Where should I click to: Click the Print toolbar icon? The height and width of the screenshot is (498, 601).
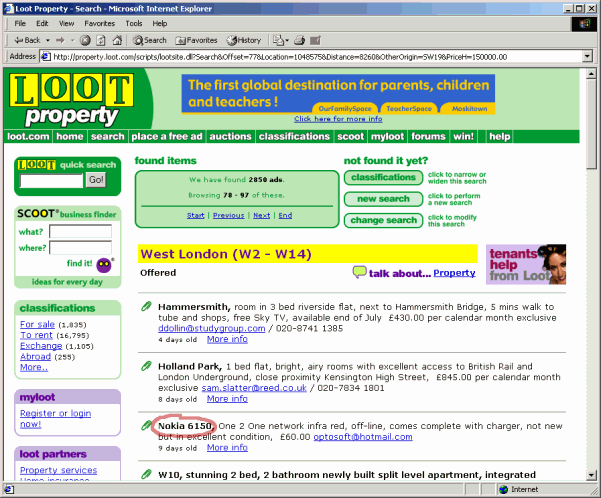(x=299, y=40)
